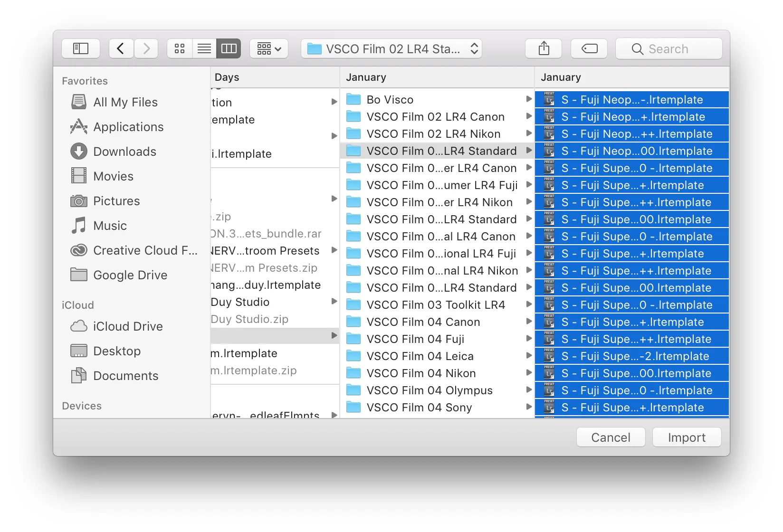Select the Duy Studio folder
Screen dimensions: 783x532
click(x=275, y=302)
